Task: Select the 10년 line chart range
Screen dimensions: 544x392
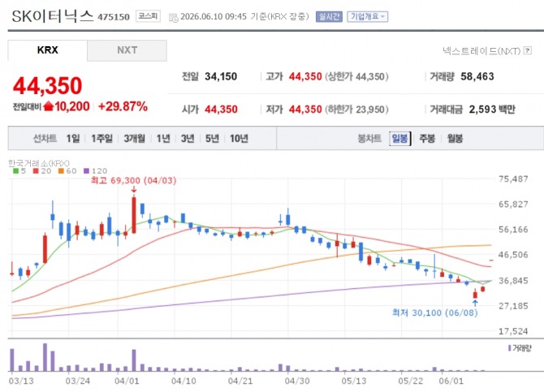Action: [x=239, y=139]
